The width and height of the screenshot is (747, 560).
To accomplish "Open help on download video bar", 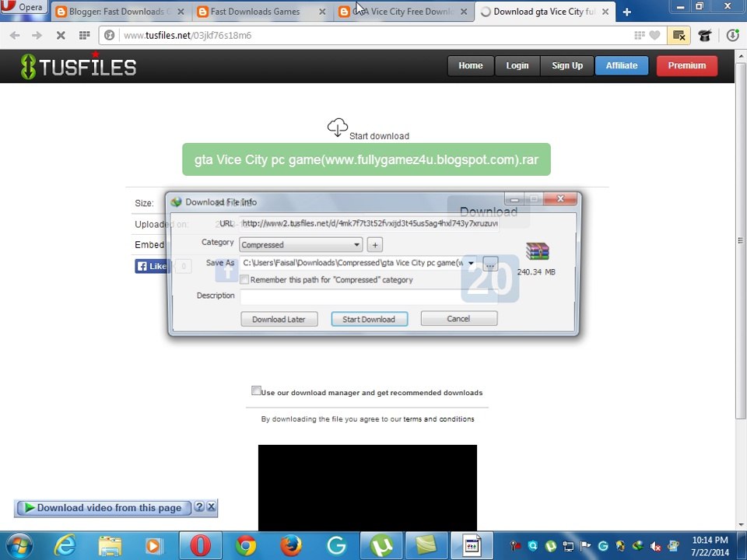I will [199, 506].
